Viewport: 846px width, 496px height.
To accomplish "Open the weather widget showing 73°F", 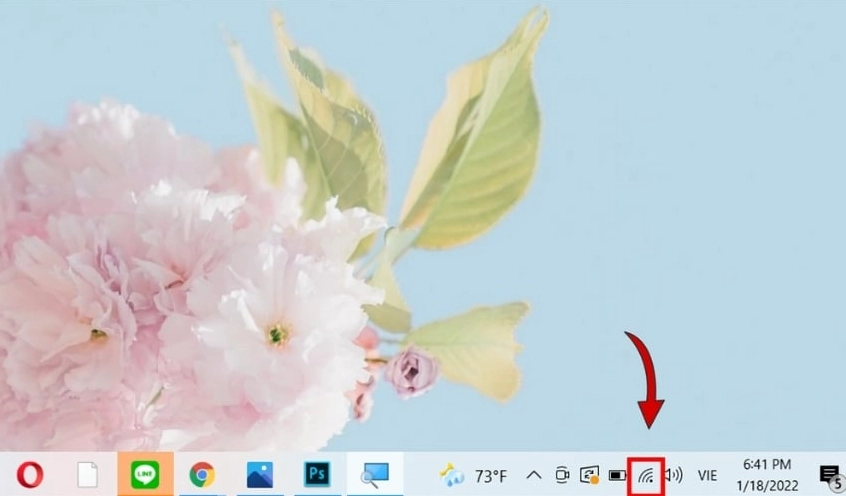I will 474,475.
